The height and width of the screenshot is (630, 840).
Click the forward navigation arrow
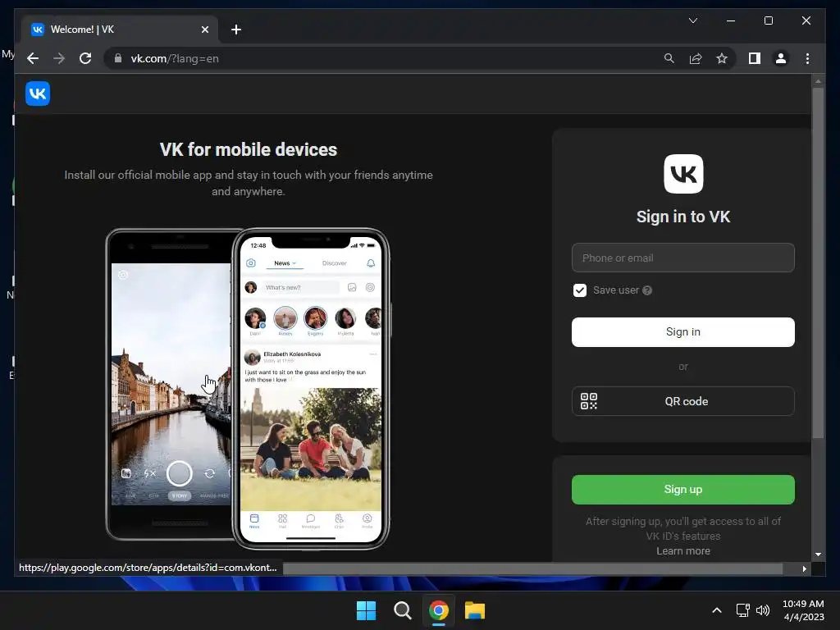click(x=59, y=58)
